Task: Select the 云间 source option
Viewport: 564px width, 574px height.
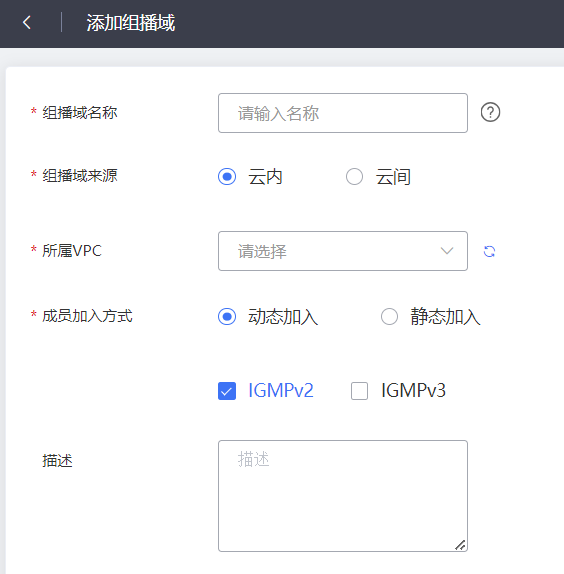Action: (x=354, y=177)
